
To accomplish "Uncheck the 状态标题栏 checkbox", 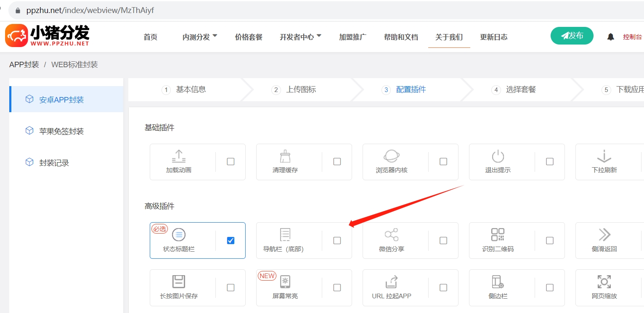I will (231, 240).
